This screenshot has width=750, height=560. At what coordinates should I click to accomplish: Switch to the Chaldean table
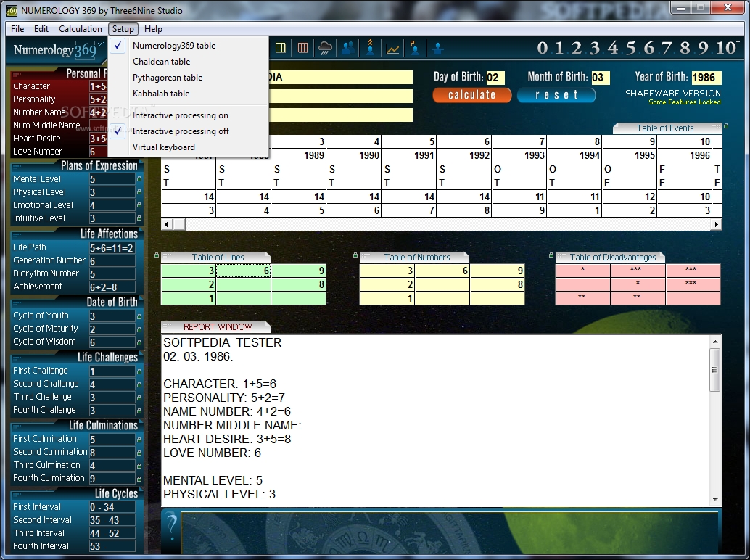click(x=188, y=61)
